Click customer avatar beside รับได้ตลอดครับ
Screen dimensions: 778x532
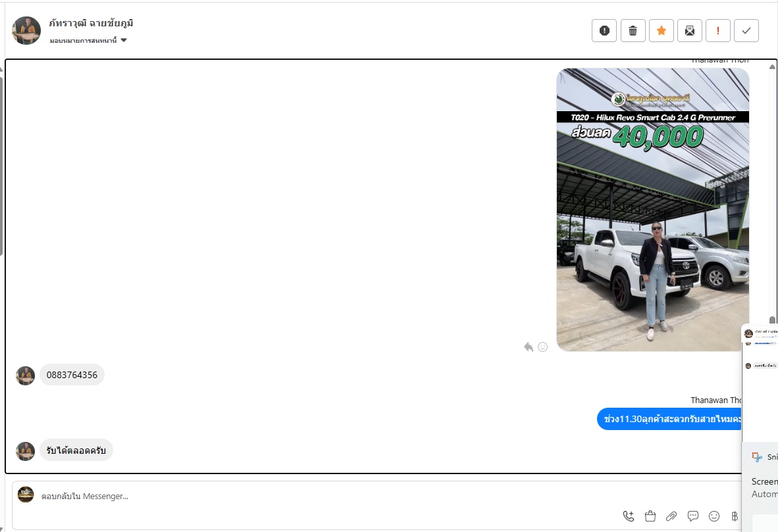(x=25, y=451)
